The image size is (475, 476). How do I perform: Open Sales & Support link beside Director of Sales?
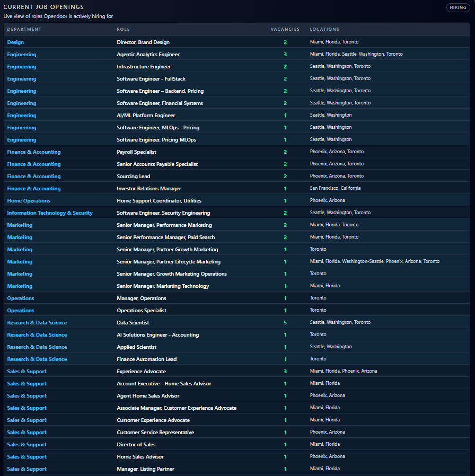tap(27, 444)
